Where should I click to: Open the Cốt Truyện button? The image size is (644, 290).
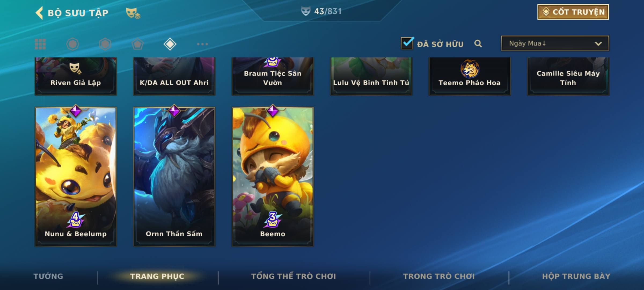click(x=573, y=12)
